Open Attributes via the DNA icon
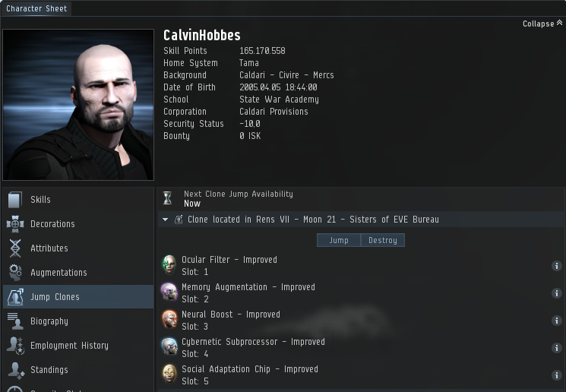The height and width of the screenshot is (392, 566). point(14,248)
